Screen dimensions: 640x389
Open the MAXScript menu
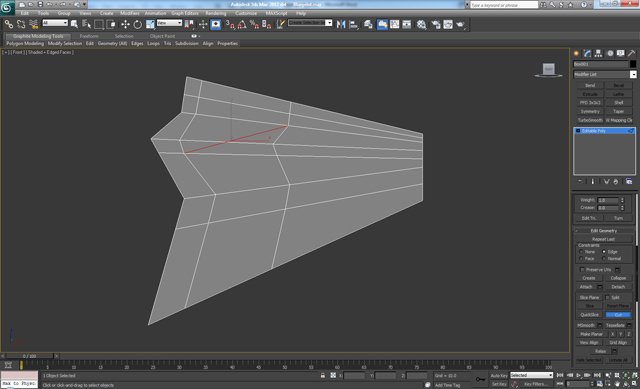(x=276, y=13)
